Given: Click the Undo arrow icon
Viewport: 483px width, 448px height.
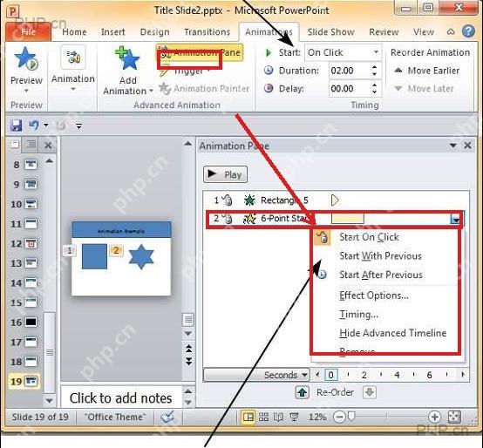Looking at the screenshot, I should (33, 126).
